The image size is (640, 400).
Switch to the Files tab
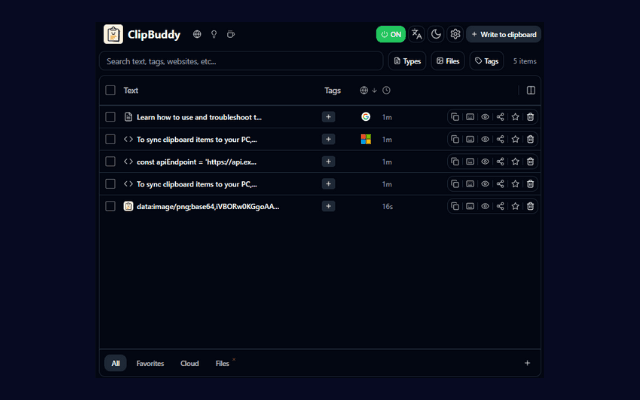tap(222, 363)
